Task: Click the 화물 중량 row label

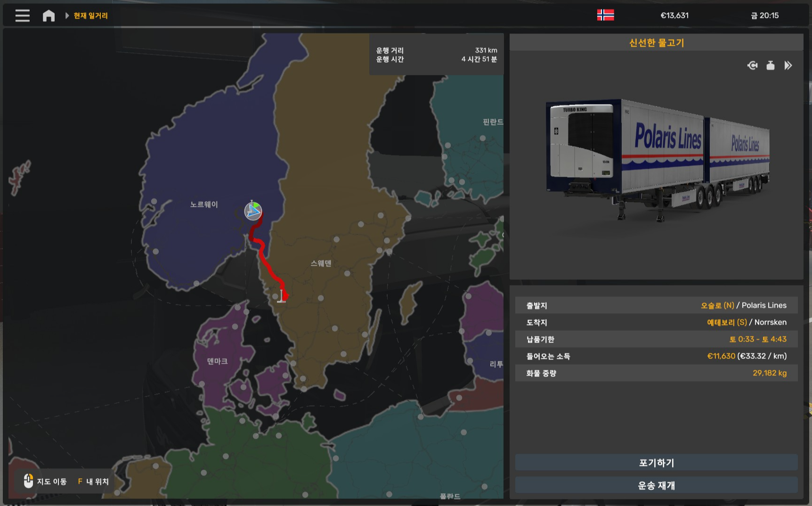Action: [x=541, y=374]
